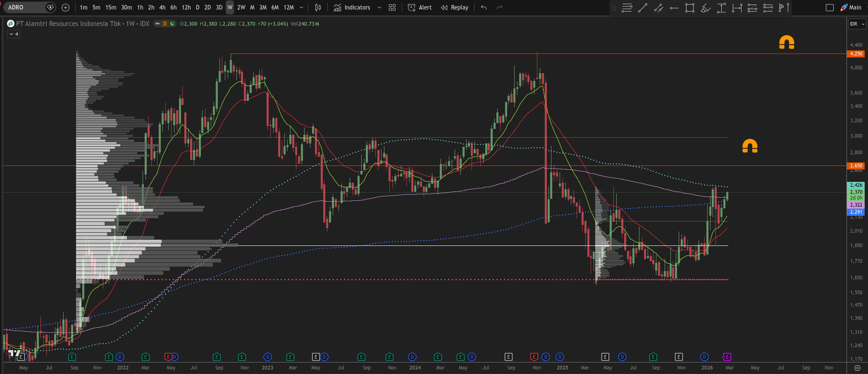The image size is (868, 374).
Task: Click the 2025 label on the time axis
Action: coord(562,368)
